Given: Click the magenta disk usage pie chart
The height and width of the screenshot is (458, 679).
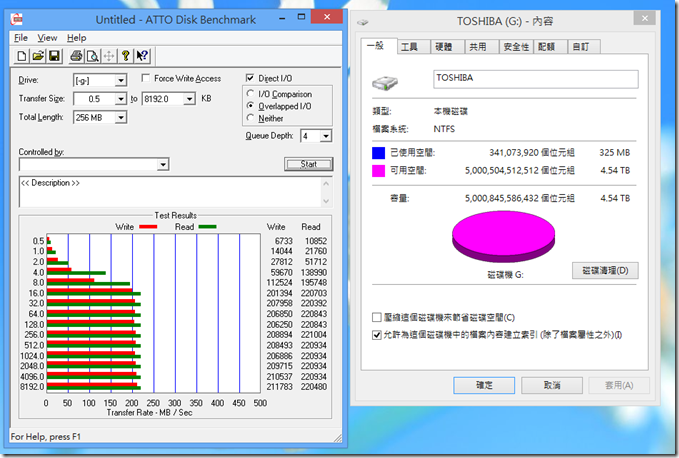Looking at the screenshot, I should 503,236.
